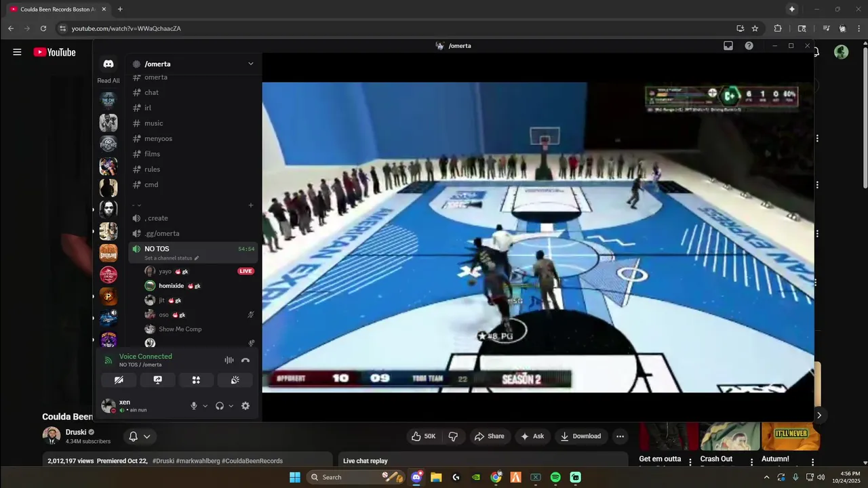Click Read All under the Discord logo
The image size is (868, 488).
pyautogui.click(x=108, y=81)
